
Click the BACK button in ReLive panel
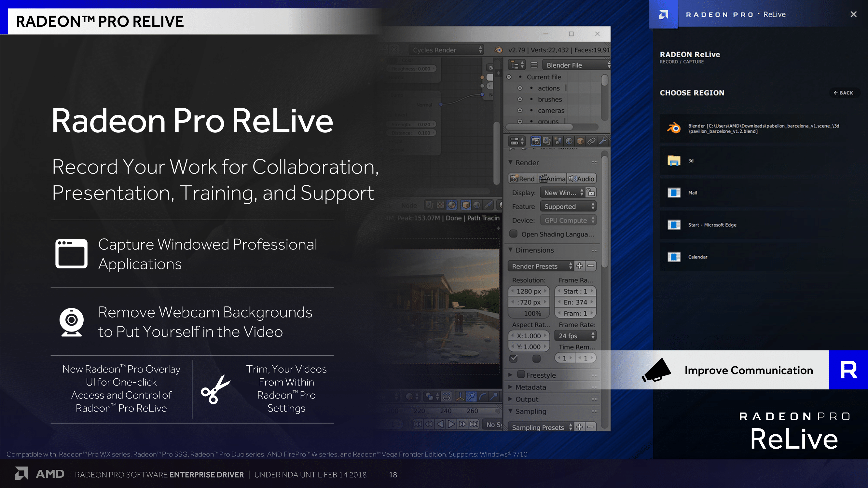click(845, 92)
